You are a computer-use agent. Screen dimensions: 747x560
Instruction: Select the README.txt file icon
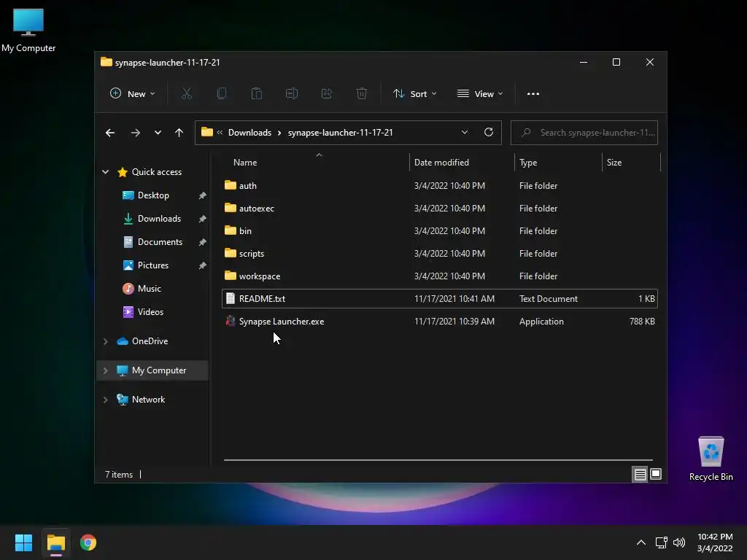click(230, 298)
